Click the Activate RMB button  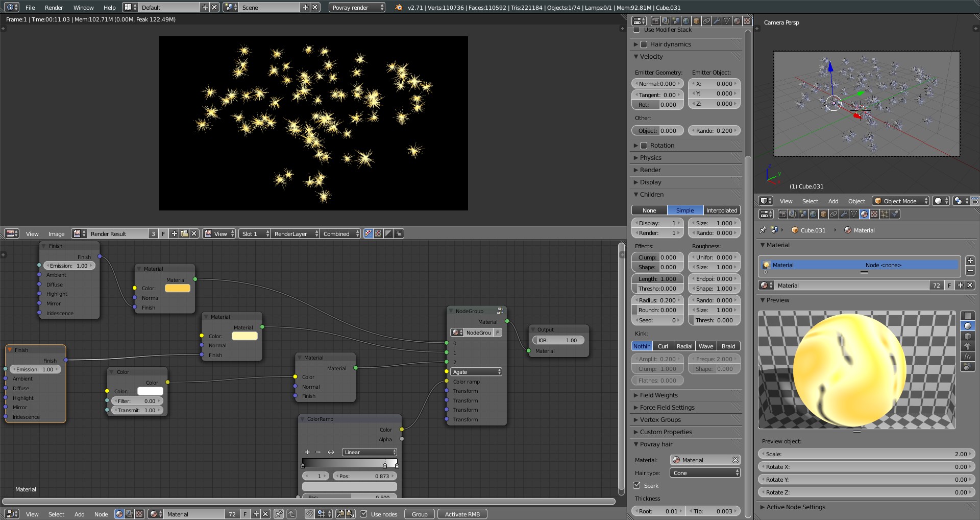[x=462, y=514]
